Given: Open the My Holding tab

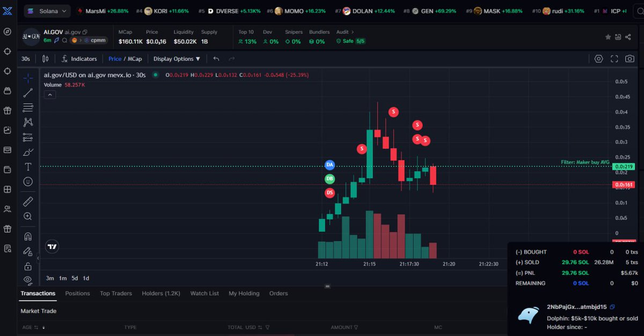Looking at the screenshot, I should tap(244, 293).
